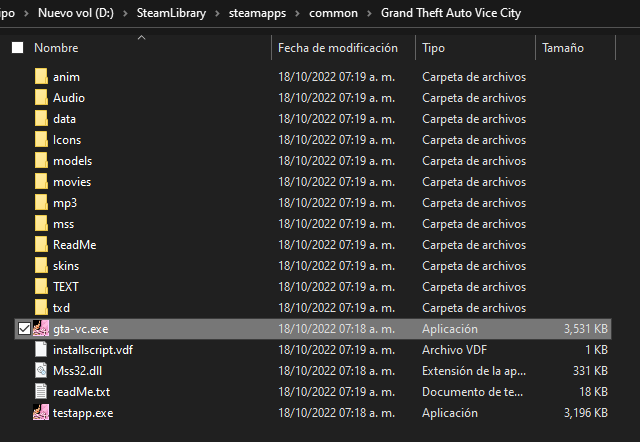The image size is (640, 442).
Task: Select the Audio folder icon
Action: click(x=41, y=98)
